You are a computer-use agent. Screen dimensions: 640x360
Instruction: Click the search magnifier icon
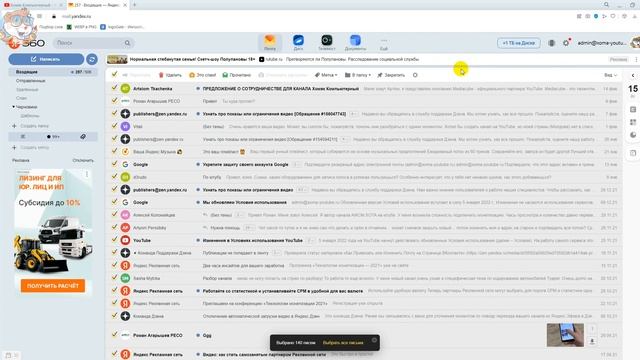tap(127, 43)
